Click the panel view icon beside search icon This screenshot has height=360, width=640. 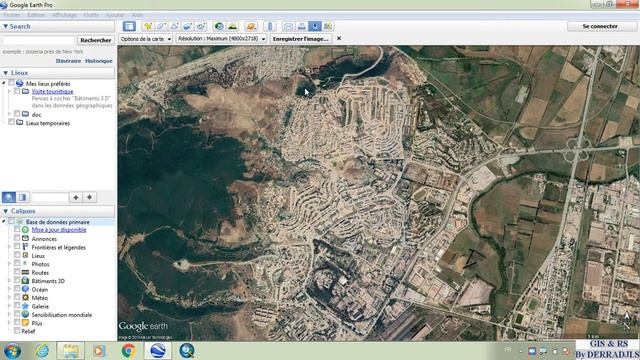[x=22, y=198]
